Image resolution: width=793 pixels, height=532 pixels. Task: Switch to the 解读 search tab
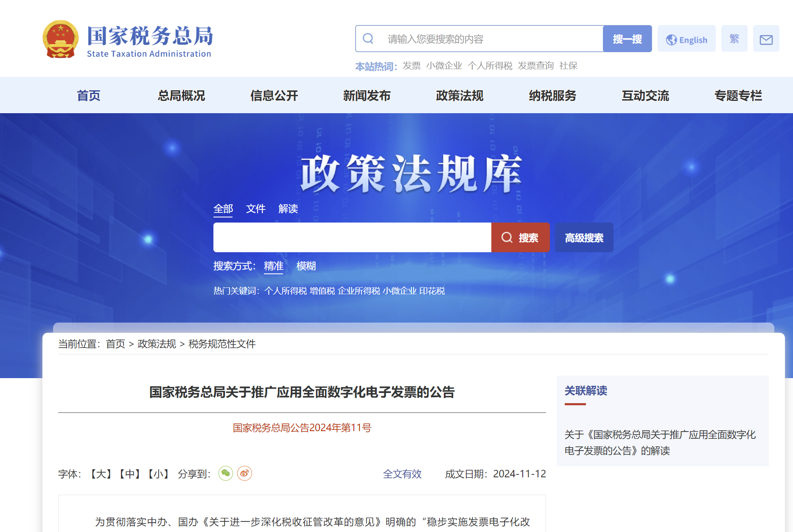pos(288,209)
